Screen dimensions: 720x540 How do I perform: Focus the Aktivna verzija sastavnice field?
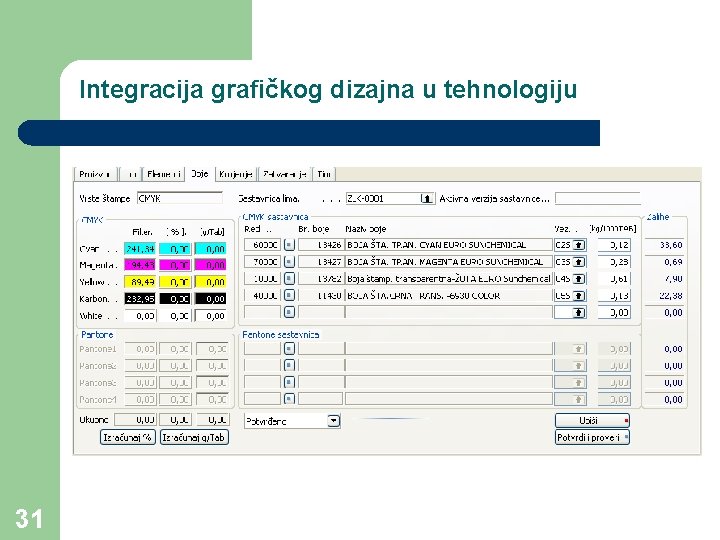597,198
